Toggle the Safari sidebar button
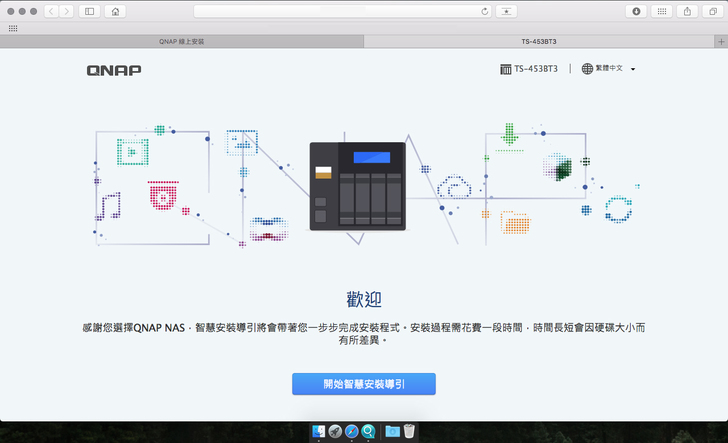Screen dimensions: 728x443 pyautogui.click(x=90, y=11)
